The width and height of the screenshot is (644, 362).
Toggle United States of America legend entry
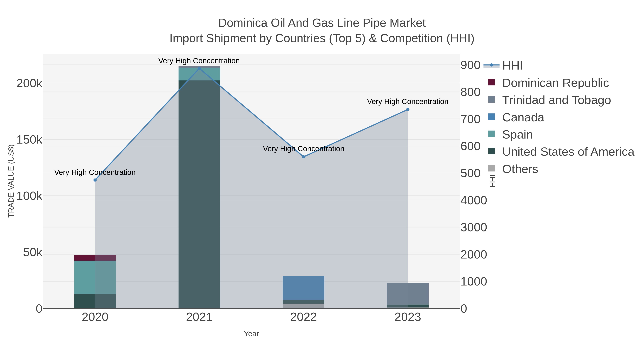coord(561,152)
